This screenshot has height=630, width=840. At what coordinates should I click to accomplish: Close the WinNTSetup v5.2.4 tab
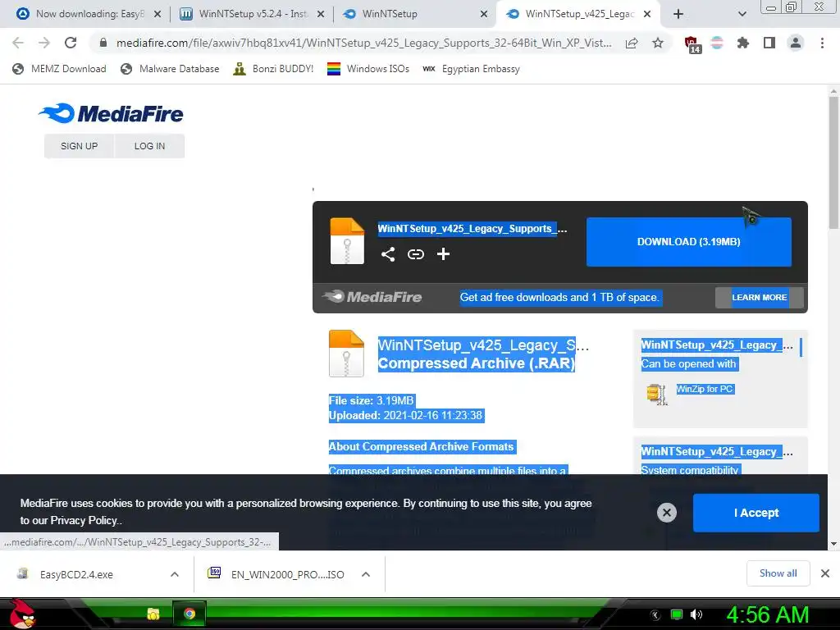point(321,14)
